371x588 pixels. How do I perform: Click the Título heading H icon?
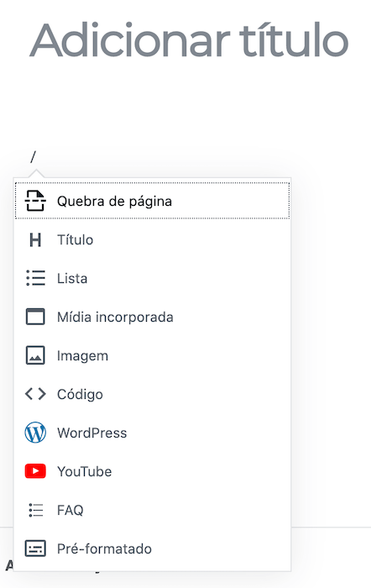pyautogui.click(x=35, y=239)
